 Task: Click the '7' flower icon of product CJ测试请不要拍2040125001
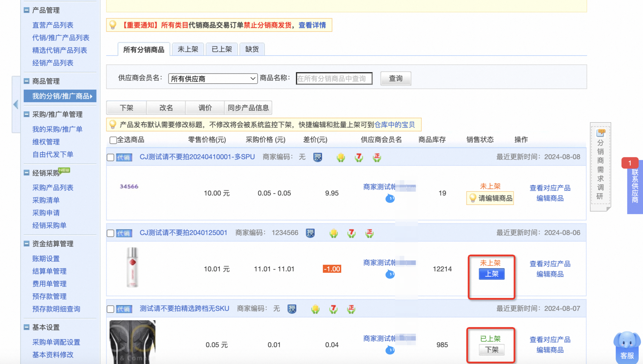352,233
